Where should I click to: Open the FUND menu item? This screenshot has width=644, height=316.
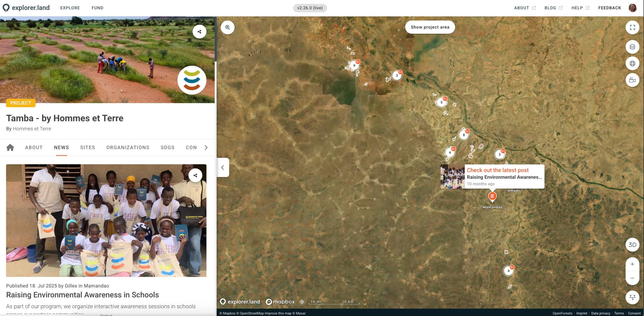97,8
